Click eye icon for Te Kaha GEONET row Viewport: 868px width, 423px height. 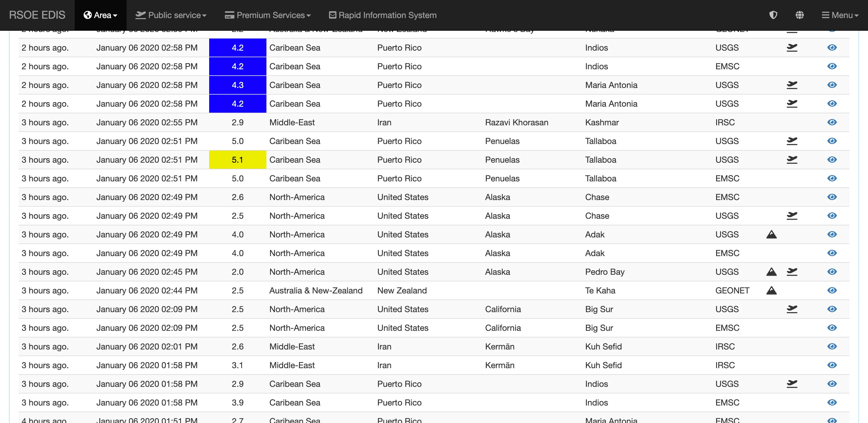pos(832,290)
